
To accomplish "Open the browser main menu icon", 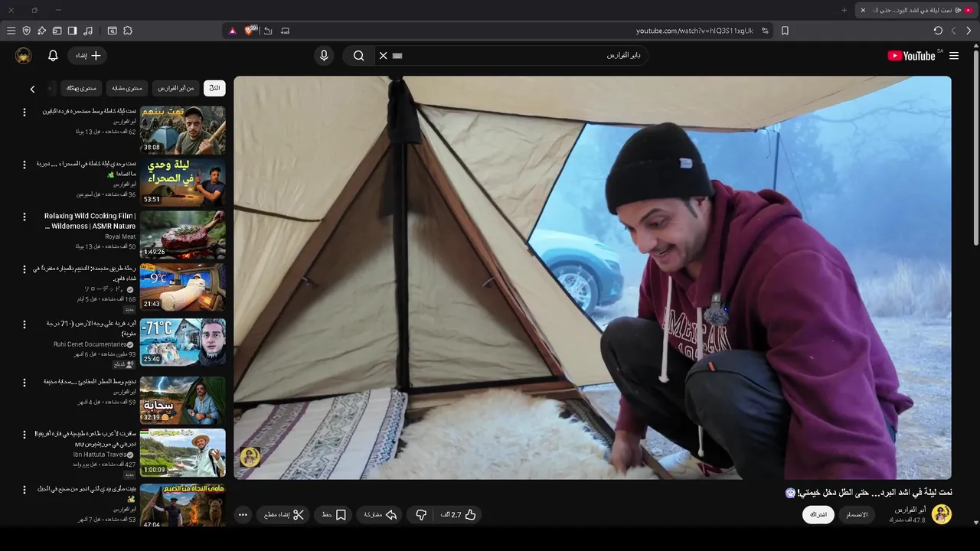I will [x=11, y=31].
